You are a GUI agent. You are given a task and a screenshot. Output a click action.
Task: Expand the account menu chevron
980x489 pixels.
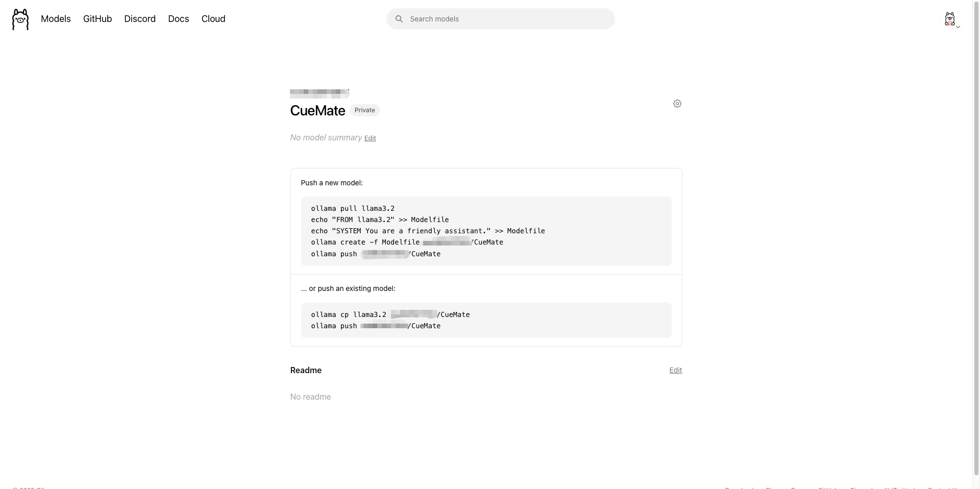pos(958,27)
